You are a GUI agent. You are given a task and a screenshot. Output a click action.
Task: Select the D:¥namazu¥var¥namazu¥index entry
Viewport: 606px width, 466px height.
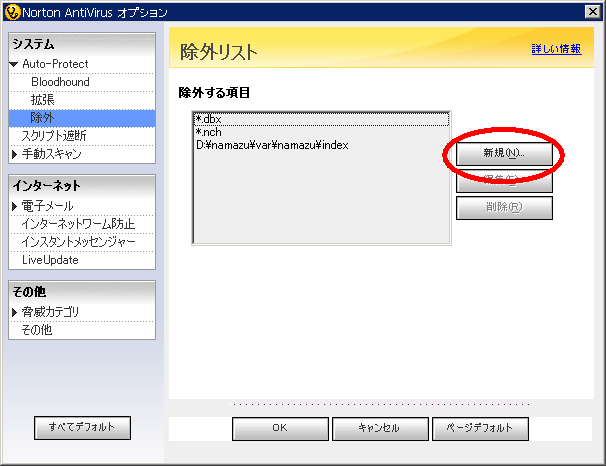(x=321, y=146)
